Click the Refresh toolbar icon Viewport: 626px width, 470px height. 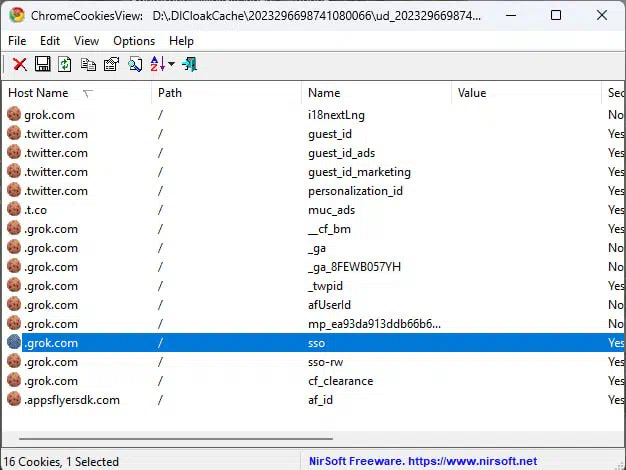click(65, 64)
